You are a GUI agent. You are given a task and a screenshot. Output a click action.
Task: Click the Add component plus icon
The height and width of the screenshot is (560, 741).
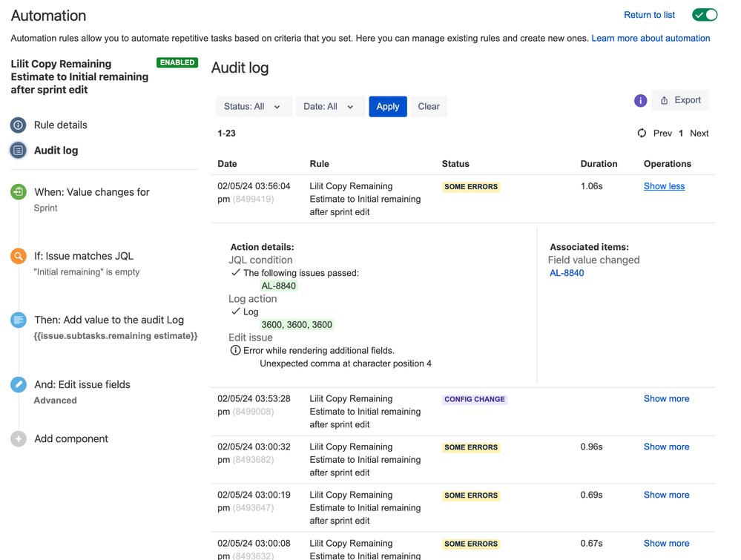tap(19, 439)
